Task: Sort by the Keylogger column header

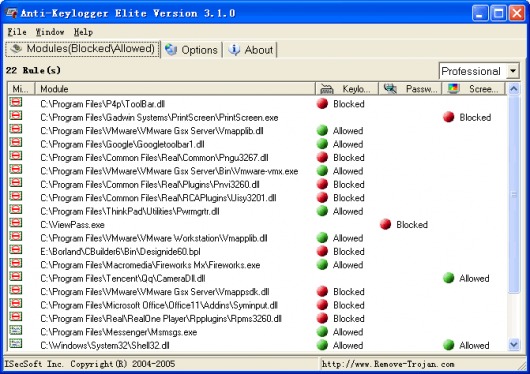Action: [x=347, y=89]
